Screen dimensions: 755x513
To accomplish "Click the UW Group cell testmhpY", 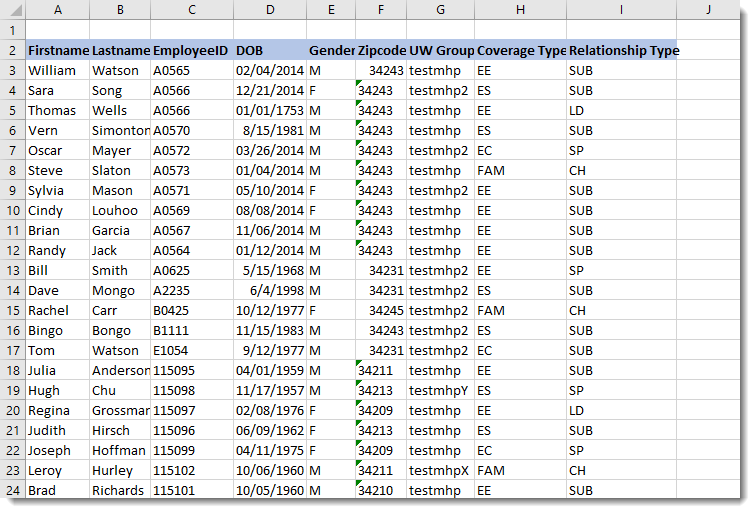I will click(x=440, y=390).
